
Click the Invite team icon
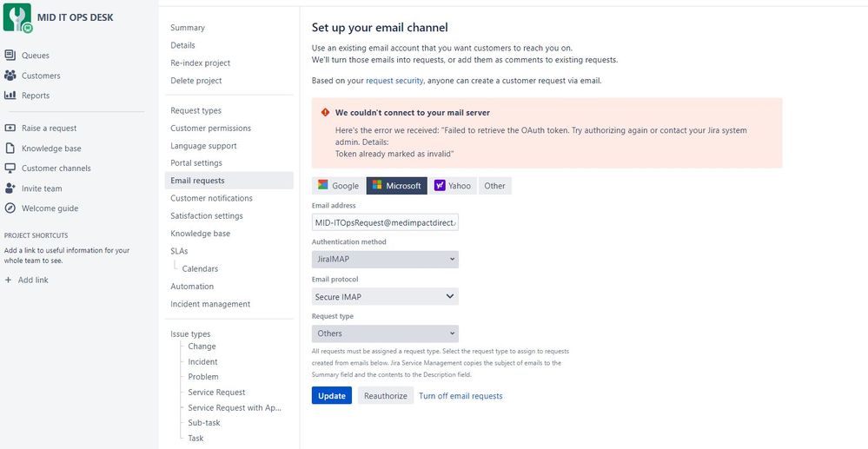(10, 188)
